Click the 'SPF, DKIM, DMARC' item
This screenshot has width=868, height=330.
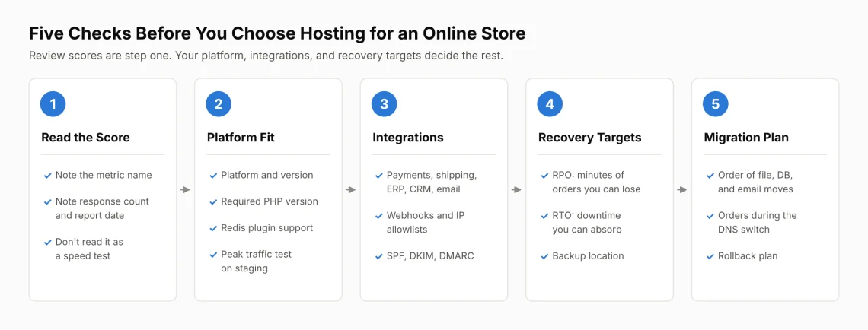(430, 256)
